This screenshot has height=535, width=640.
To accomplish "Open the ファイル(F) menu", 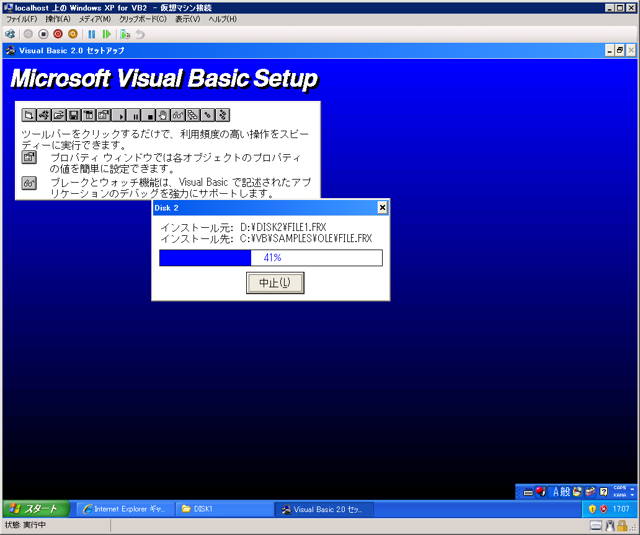I will pyautogui.click(x=21, y=19).
